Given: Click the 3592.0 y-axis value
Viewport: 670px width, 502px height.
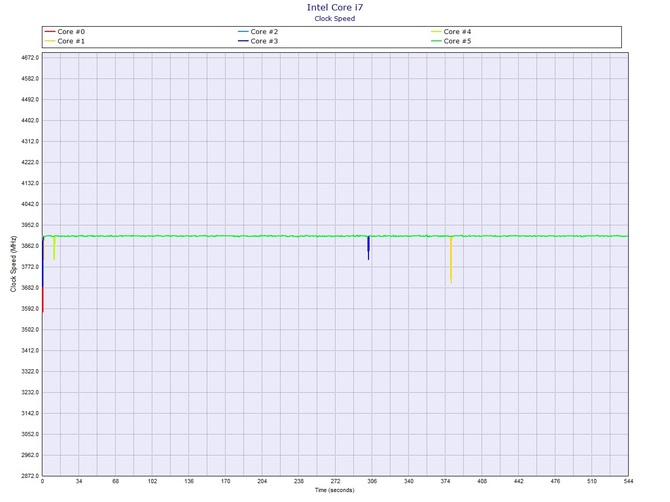Looking at the screenshot, I should tap(30, 308).
